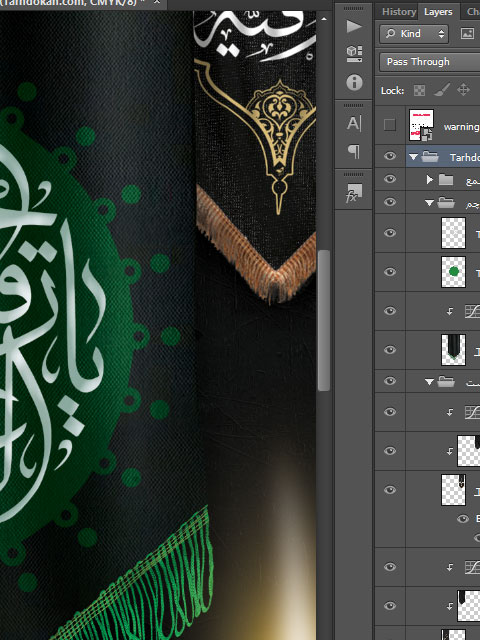Switch to the History tab
480x640 pixels.
(398, 12)
